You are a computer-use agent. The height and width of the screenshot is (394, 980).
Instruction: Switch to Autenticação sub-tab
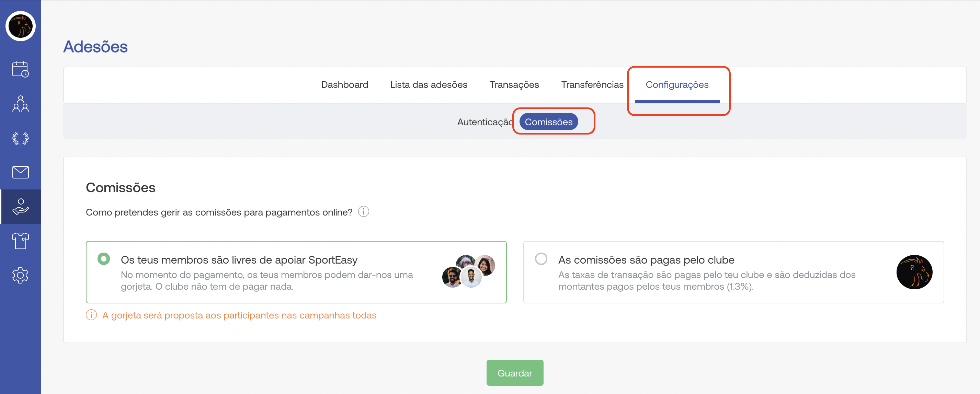click(x=484, y=122)
